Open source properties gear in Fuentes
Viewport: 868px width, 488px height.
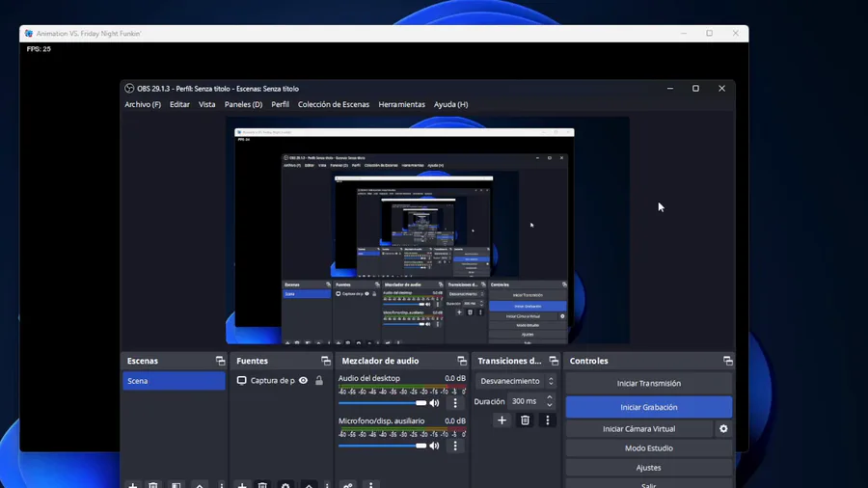[x=285, y=485]
